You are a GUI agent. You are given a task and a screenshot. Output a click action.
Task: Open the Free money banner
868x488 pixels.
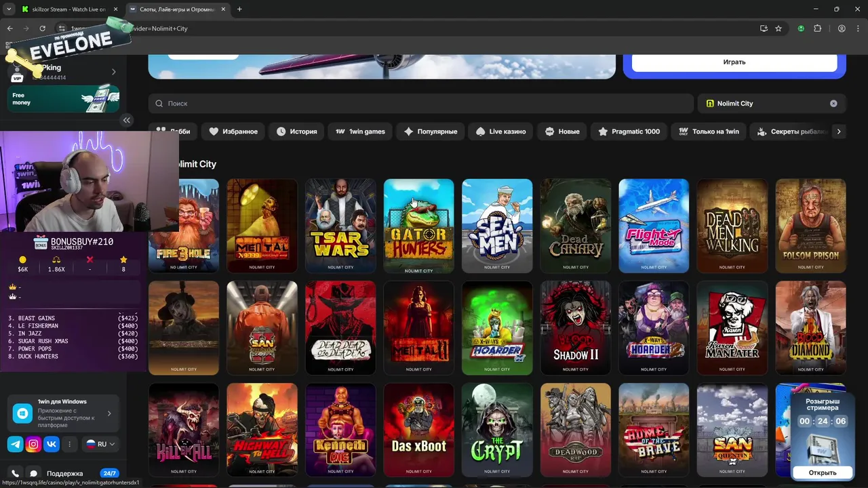pos(64,99)
